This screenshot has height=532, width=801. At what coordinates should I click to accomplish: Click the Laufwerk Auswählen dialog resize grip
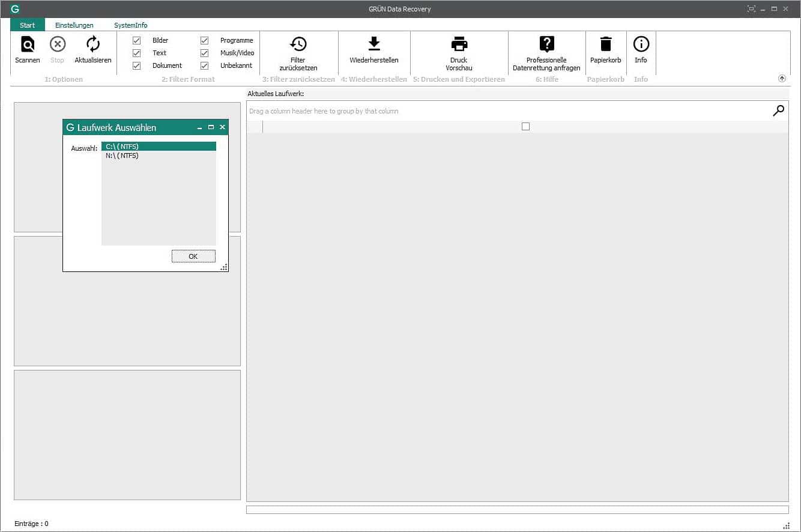coord(224,267)
